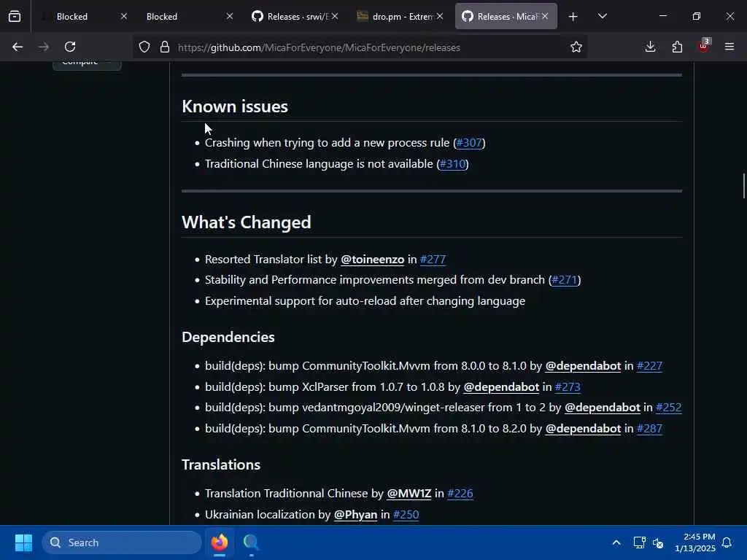747x560 pixels.
Task: Open a new tab with plus button
Action: pyautogui.click(x=573, y=17)
